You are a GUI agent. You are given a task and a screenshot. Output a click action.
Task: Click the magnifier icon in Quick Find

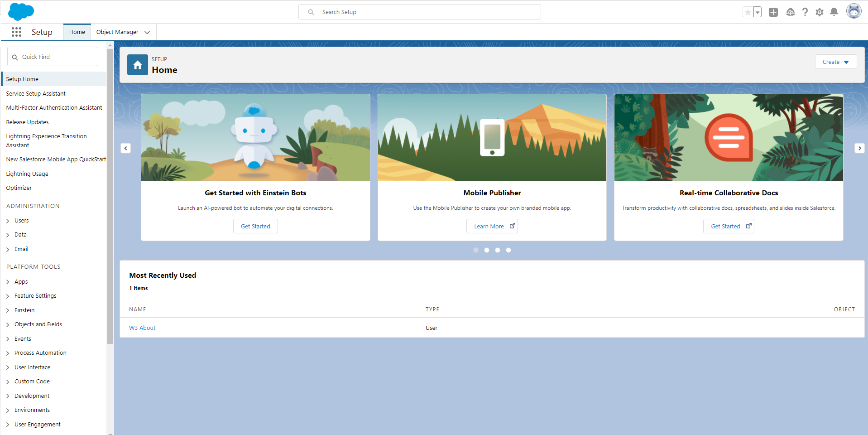click(x=15, y=57)
